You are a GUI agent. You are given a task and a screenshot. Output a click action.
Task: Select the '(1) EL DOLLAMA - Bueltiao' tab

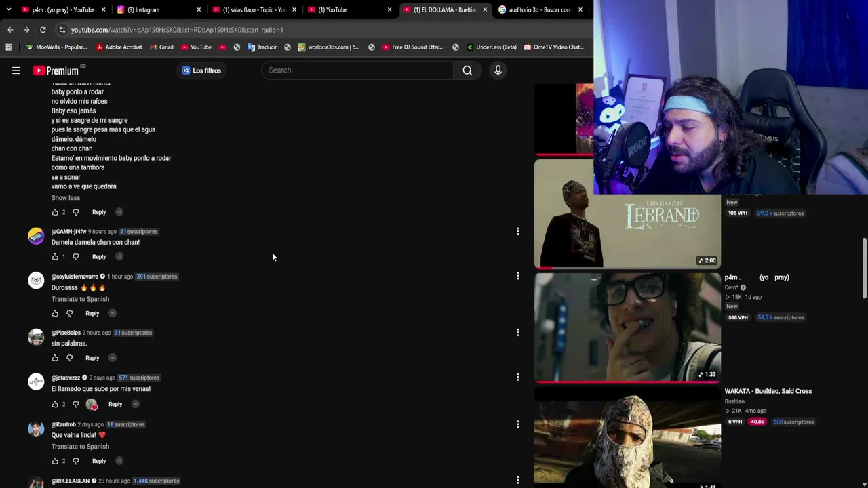tap(445, 9)
